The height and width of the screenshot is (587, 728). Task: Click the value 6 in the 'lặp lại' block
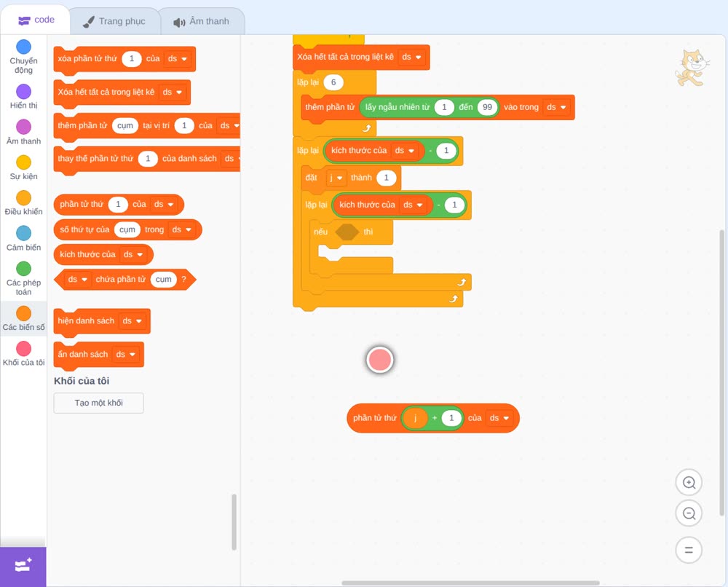point(333,82)
